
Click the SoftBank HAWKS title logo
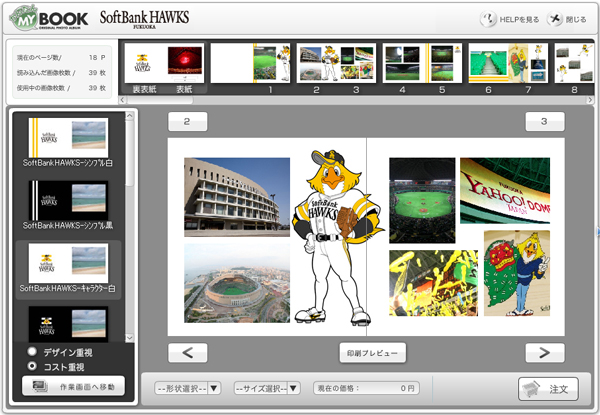[x=144, y=18]
